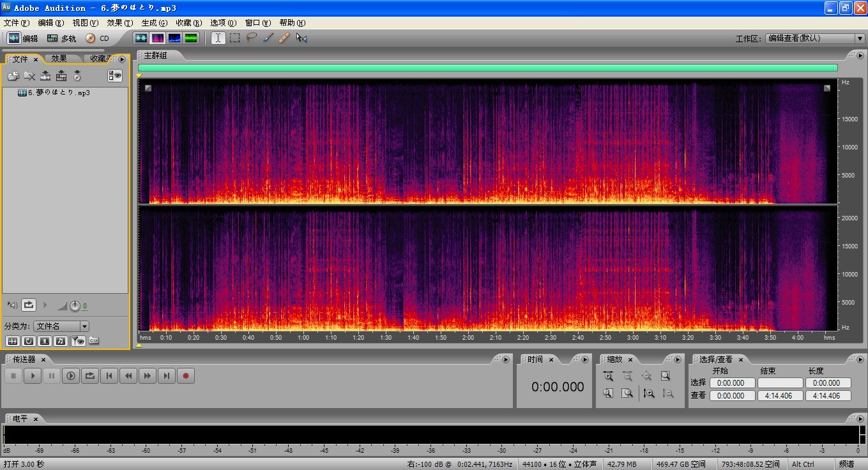Toggle the show markers eye filter
Image resolution: width=868 pixels, height=470 pixels.
78,341
